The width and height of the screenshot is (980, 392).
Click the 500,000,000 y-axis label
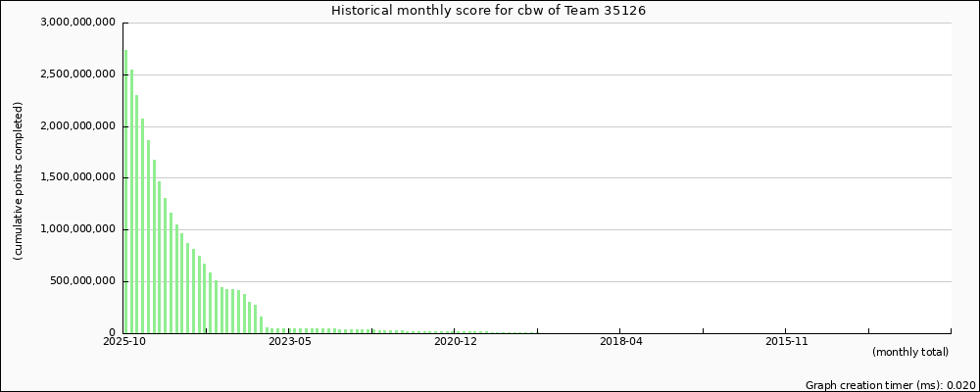click(x=84, y=281)
